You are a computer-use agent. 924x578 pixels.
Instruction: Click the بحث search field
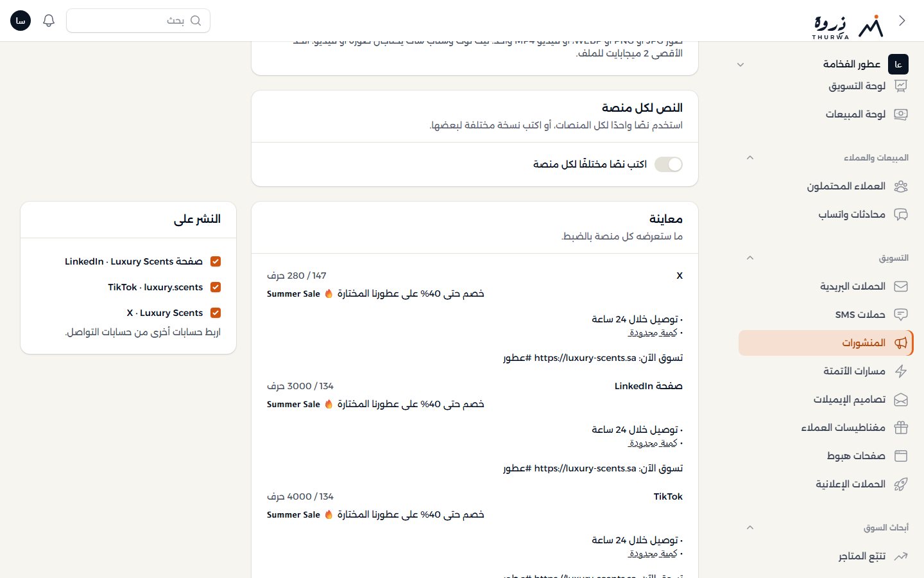pyautogui.click(x=138, y=21)
